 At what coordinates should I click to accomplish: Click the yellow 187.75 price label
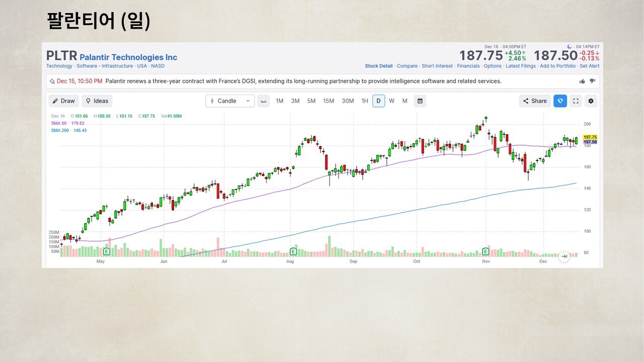(590, 137)
